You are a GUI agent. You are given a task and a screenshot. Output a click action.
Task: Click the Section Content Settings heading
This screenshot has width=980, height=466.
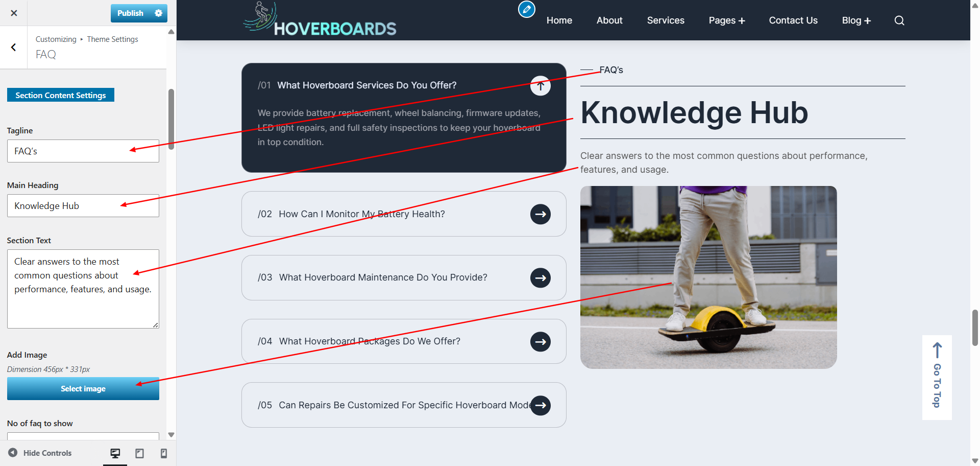pyautogui.click(x=61, y=95)
